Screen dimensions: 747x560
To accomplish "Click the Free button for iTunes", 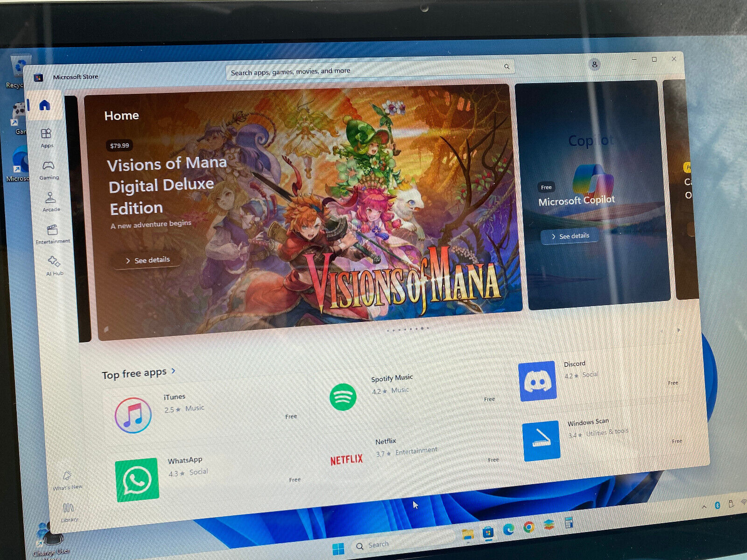I will click(291, 416).
